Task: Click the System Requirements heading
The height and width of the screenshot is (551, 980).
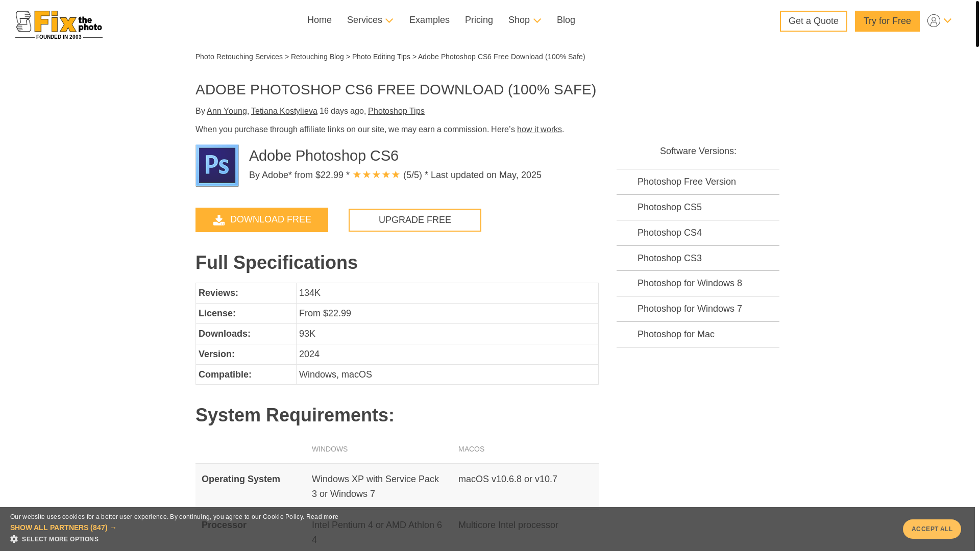Action: (x=295, y=415)
